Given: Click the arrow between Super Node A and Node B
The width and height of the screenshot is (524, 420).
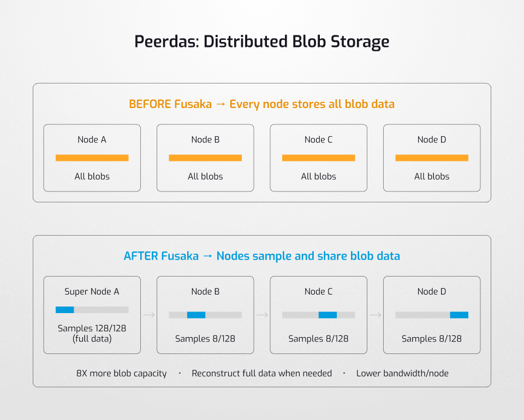Looking at the screenshot, I should (x=148, y=315).
